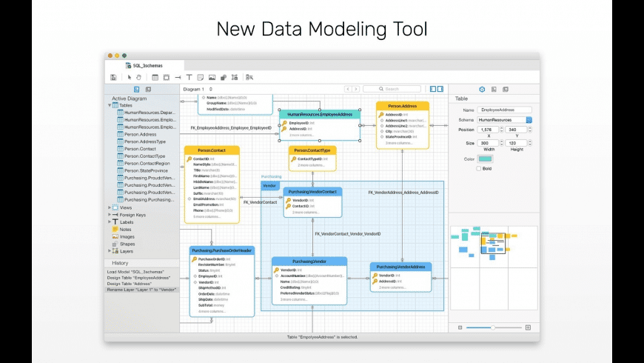Select the Note tool
This screenshot has height=363, width=644.
(x=201, y=77)
